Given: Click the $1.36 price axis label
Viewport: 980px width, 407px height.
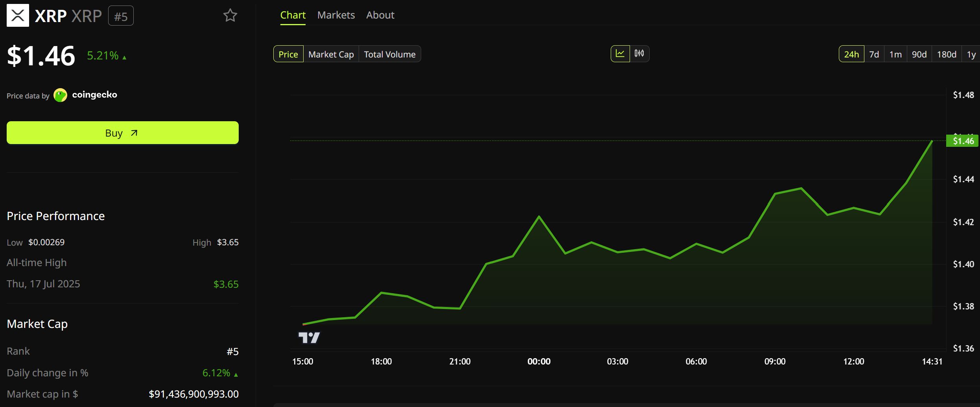Looking at the screenshot, I should 963,348.
